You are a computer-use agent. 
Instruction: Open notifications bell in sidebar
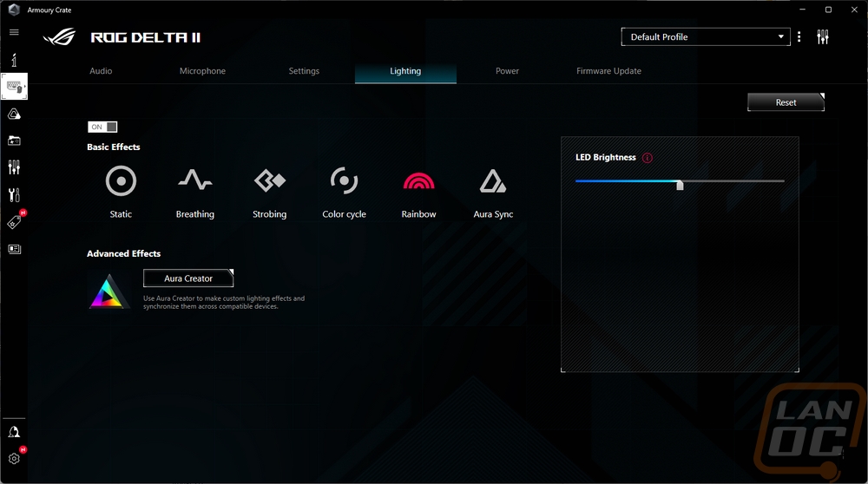coord(15,432)
